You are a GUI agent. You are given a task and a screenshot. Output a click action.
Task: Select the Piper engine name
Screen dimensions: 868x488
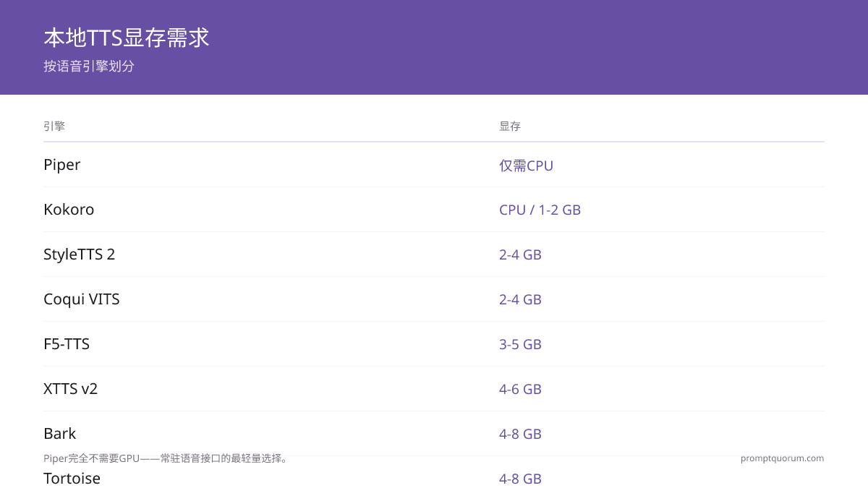62,165
